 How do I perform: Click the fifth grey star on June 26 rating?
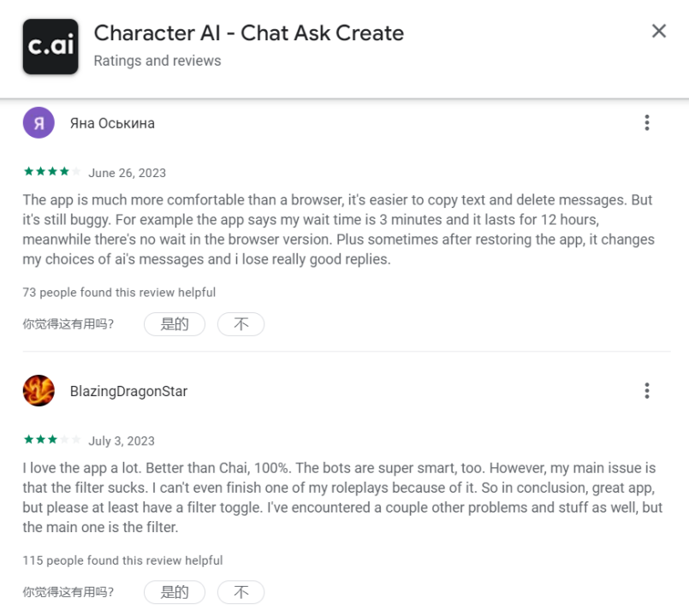(76, 171)
